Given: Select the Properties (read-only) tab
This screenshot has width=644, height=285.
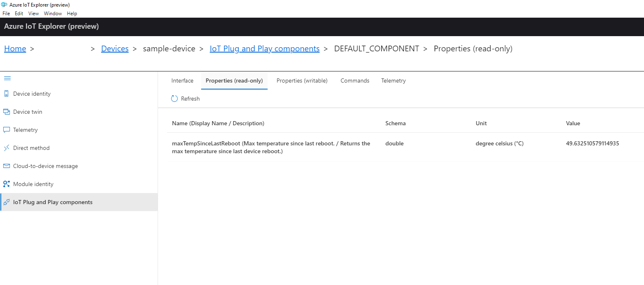Looking at the screenshot, I should [x=234, y=80].
